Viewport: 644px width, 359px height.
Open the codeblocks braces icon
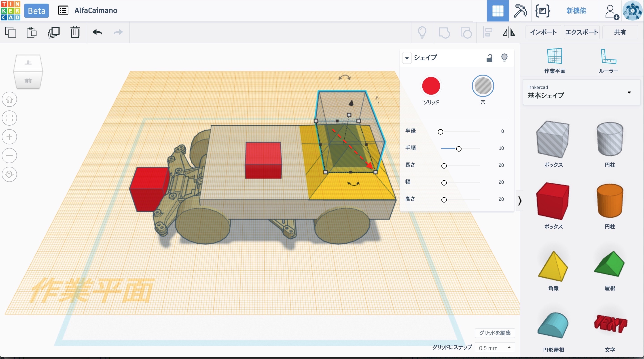tap(542, 11)
